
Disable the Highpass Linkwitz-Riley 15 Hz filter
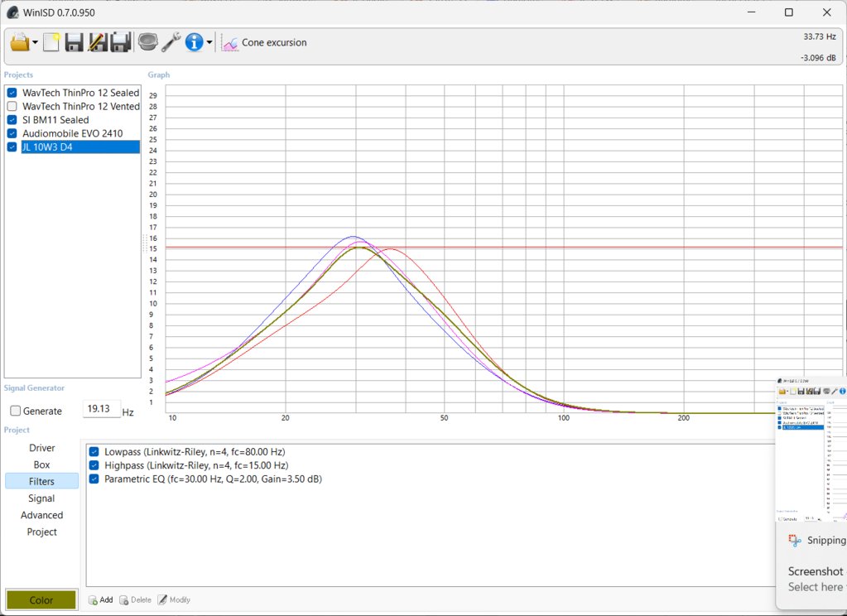94,465
